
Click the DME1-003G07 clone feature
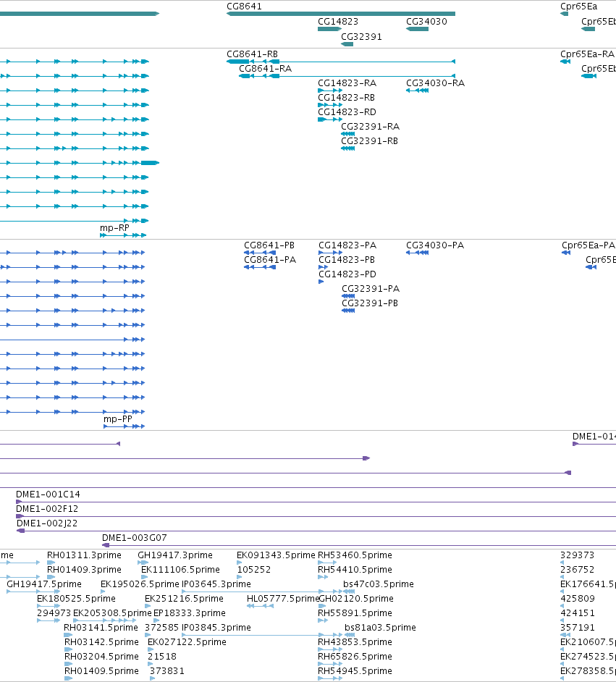click(x=358, y=545)
